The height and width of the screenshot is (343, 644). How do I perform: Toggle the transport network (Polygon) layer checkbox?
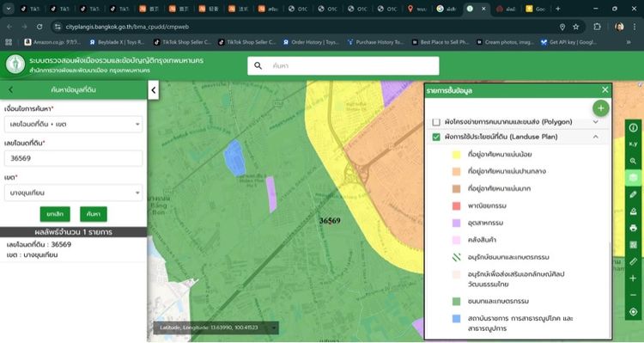(436, 122)
